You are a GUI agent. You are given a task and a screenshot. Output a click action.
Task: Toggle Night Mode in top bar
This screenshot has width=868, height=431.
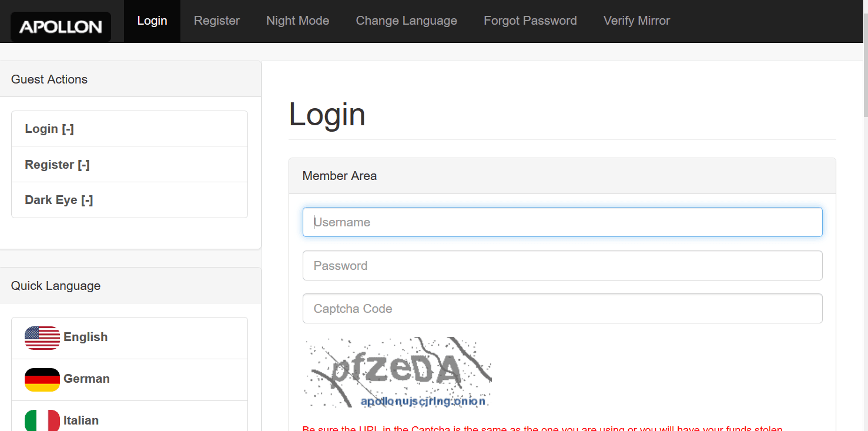pyautogui.click(x=297, y=21)
